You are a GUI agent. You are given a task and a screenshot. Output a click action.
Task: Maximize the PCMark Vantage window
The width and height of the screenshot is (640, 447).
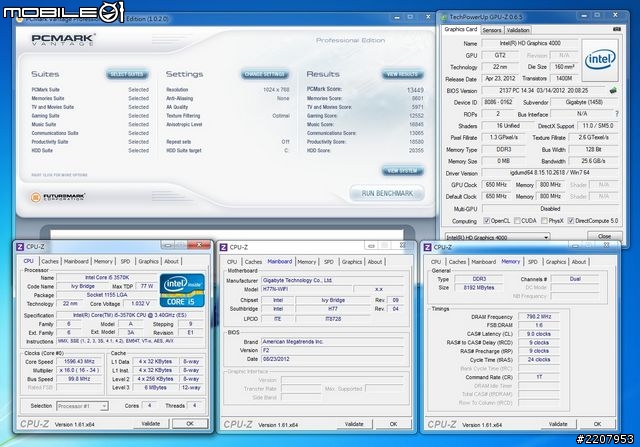click(410, 17)
